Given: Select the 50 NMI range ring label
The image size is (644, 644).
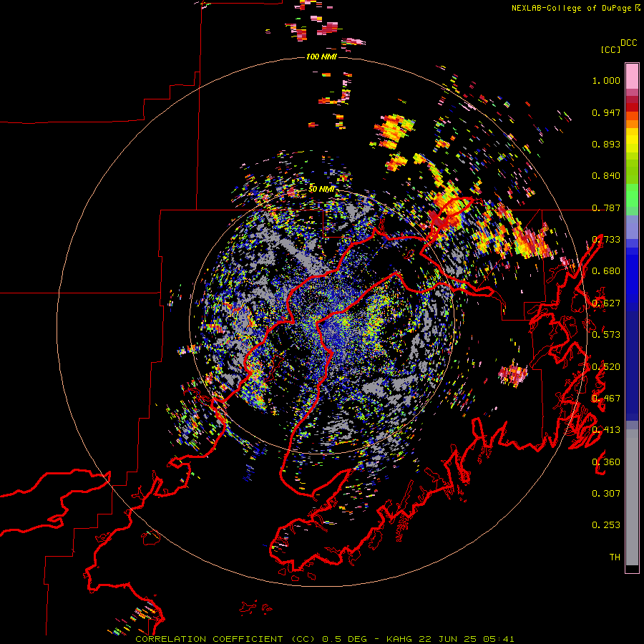Looking at the screenshot, I should coord(321,190).
